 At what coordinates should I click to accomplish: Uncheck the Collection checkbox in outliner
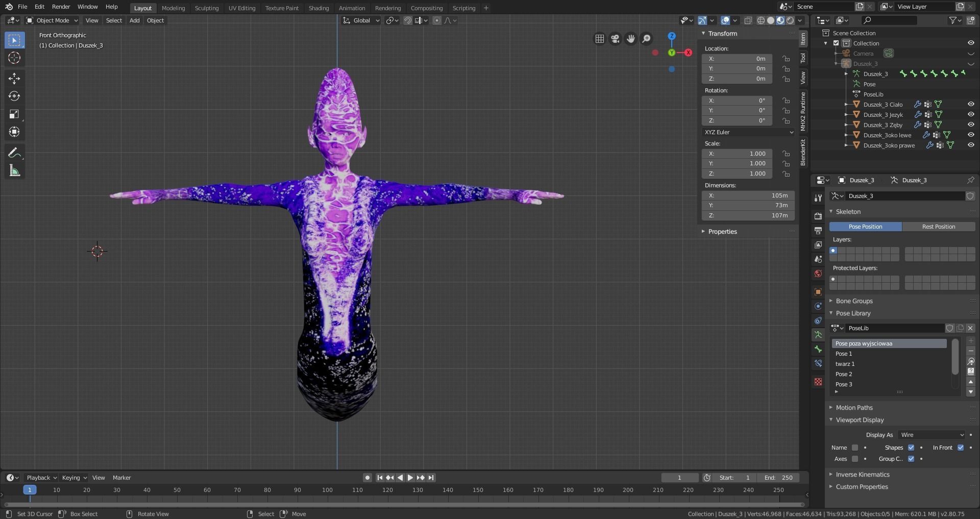click(836, 43)
